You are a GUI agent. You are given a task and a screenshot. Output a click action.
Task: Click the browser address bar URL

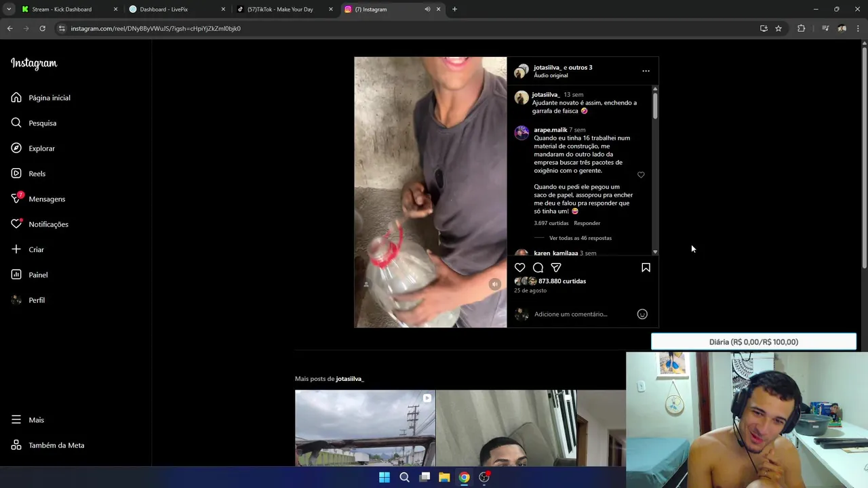pyautogui.click(x=155, y=28)
